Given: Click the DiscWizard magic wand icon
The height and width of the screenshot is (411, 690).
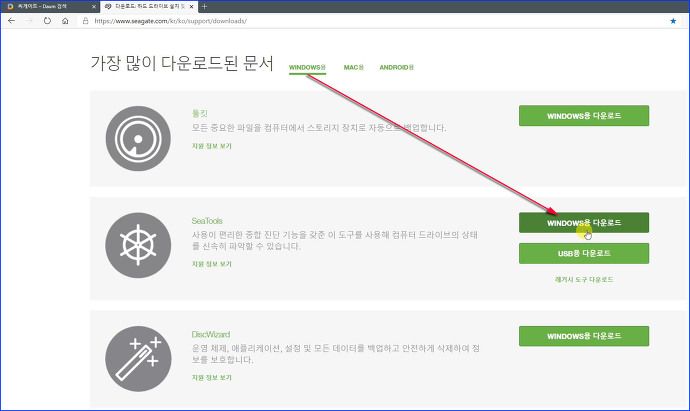Looking at the screenshot, I should [x=138, y=359].
